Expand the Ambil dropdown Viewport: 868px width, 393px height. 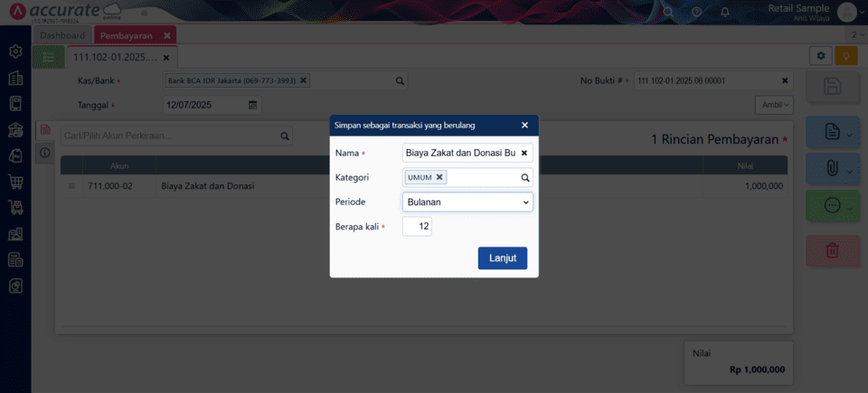774,105
